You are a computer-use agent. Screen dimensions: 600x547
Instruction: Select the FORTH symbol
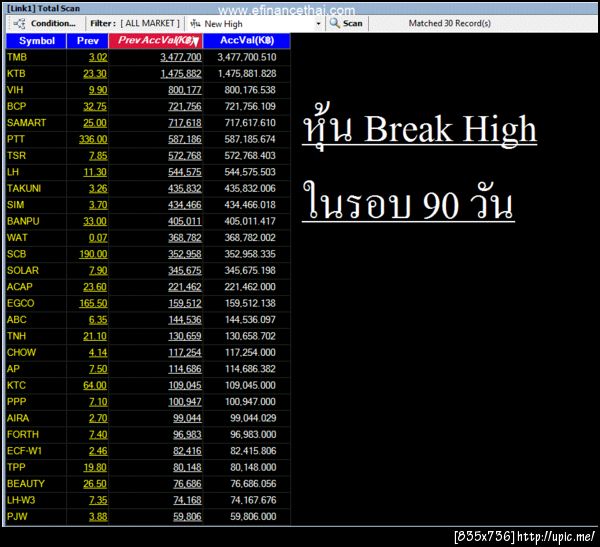coord(23,434)
